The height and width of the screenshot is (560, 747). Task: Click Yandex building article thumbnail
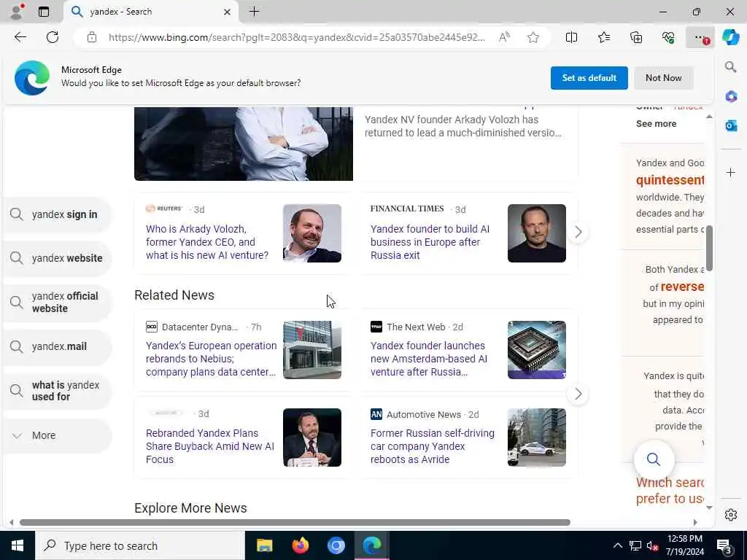click(x=312, y=350)
